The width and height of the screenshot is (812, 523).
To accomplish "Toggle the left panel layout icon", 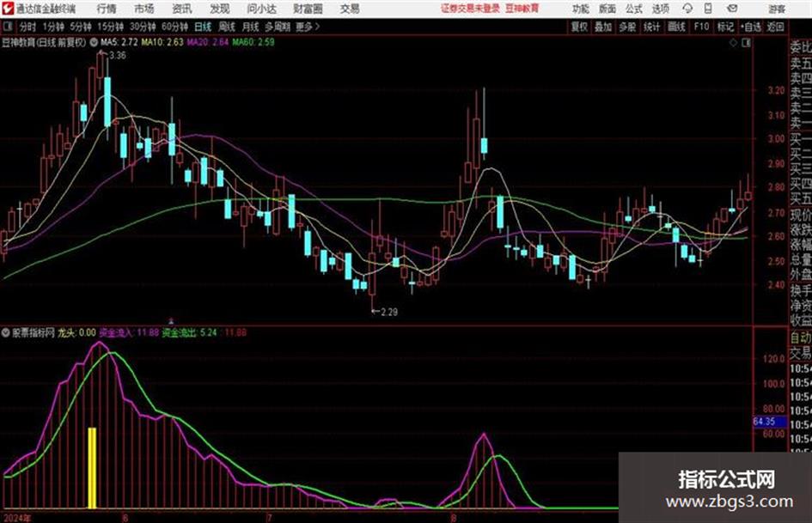I will (x=7, y=27).
